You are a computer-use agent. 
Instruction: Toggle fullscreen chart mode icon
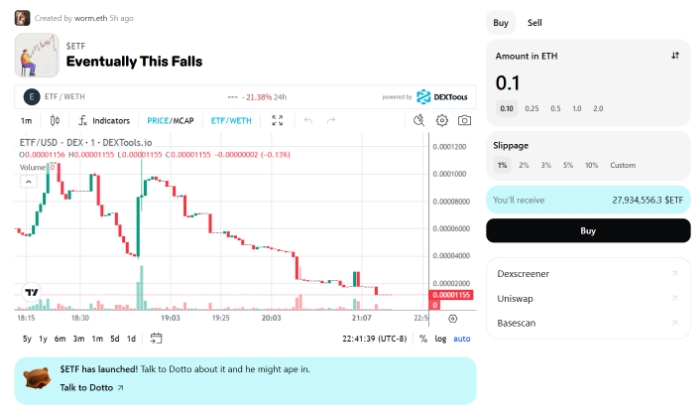click(x=277, y=120)
